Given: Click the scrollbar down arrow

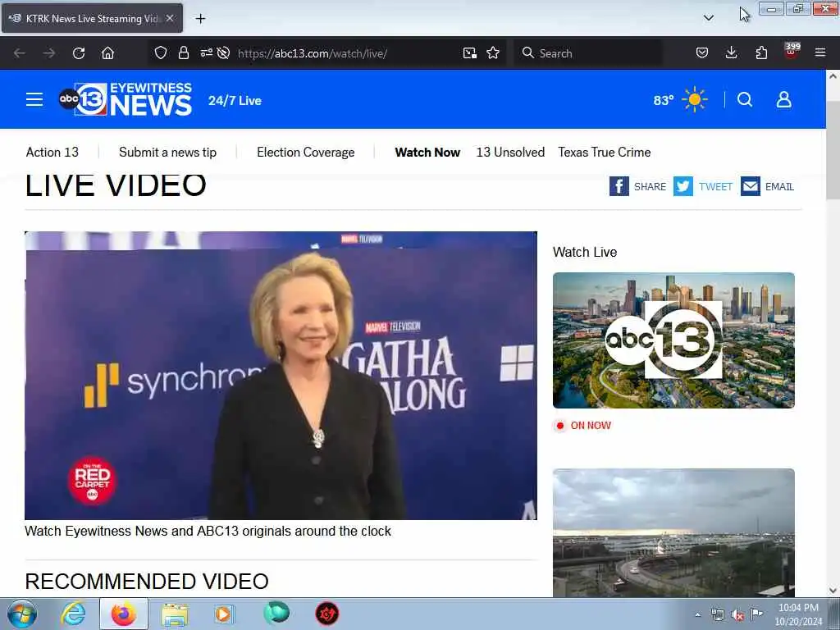Looking at the screenshot, I should click(833, 591).
